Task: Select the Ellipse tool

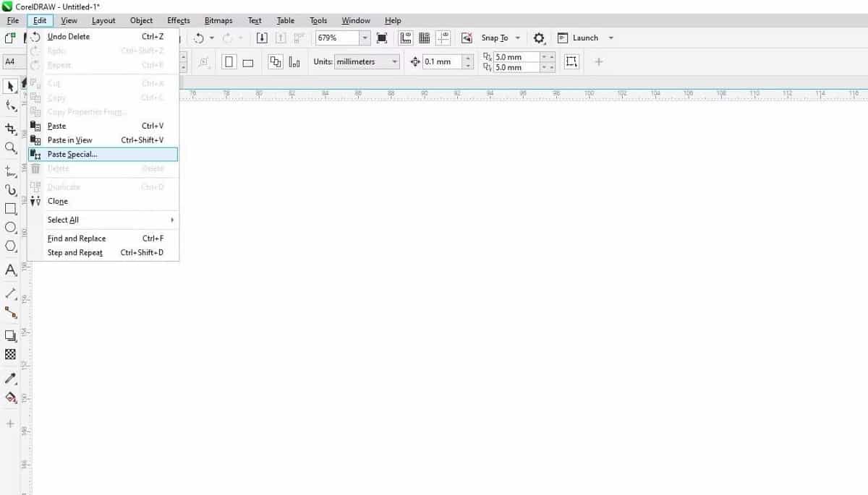Action: 10,228
